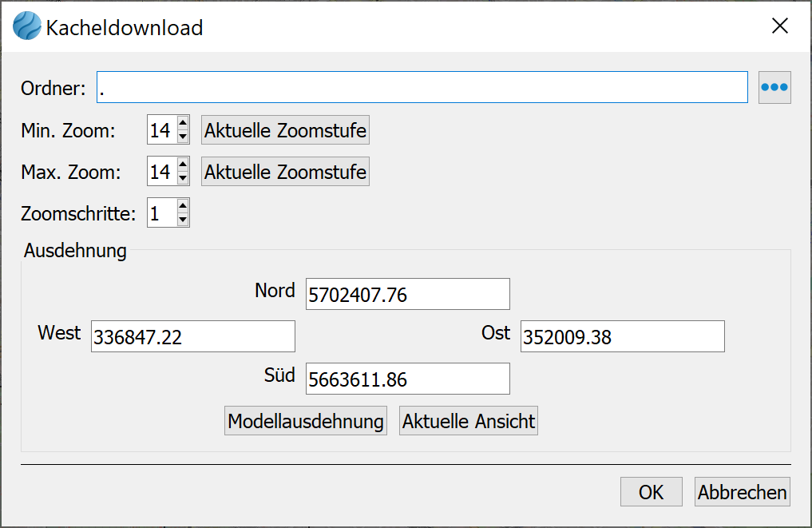The height and width of the screenshot is (528, 812).
Task: Click into the Nord coordinate field
Action: (x=407, y=295)
